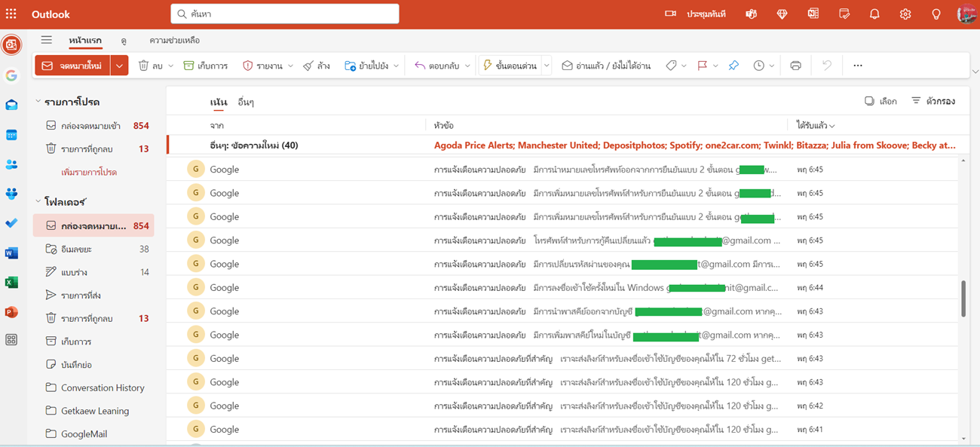Click the print icon
This screenshot has width=980, height=447.
795,66
